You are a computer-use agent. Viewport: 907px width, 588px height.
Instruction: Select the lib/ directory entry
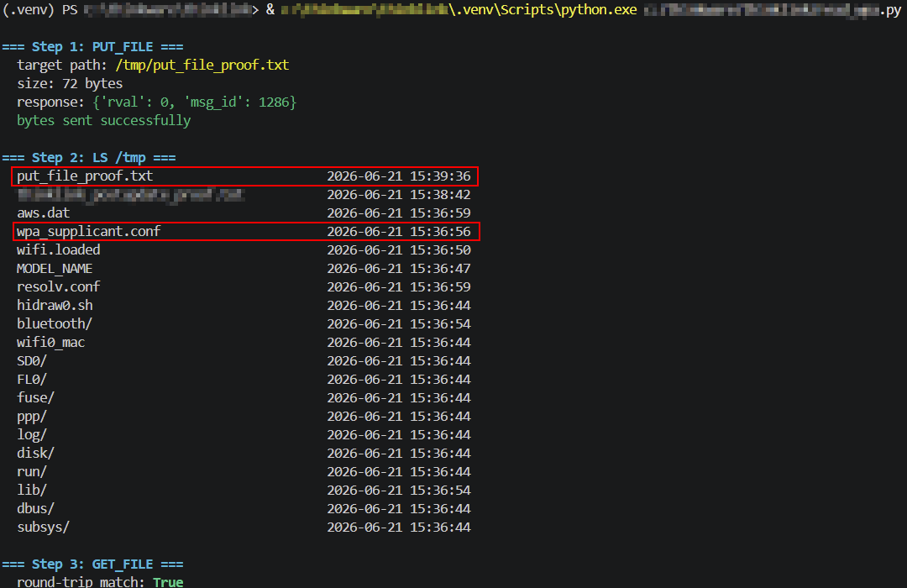tap(32, 491)
